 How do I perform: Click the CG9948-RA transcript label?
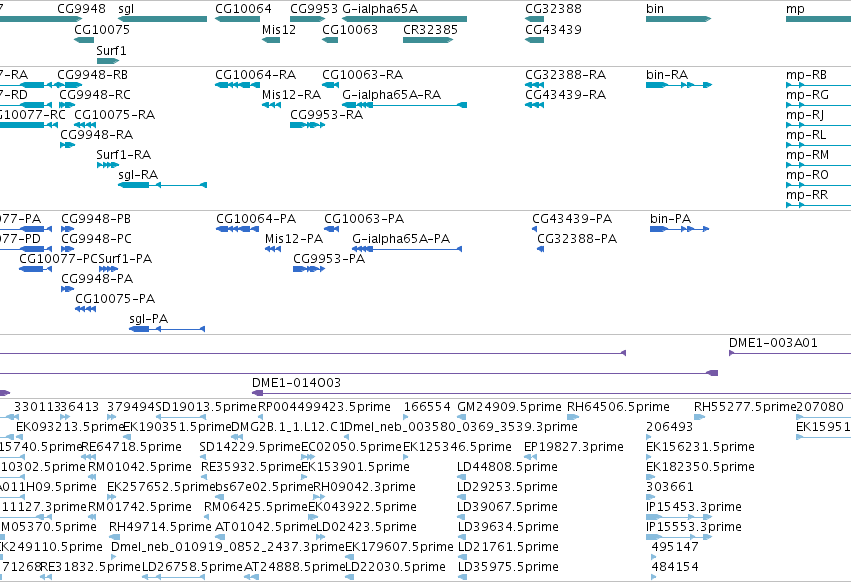tap(97, 135)
